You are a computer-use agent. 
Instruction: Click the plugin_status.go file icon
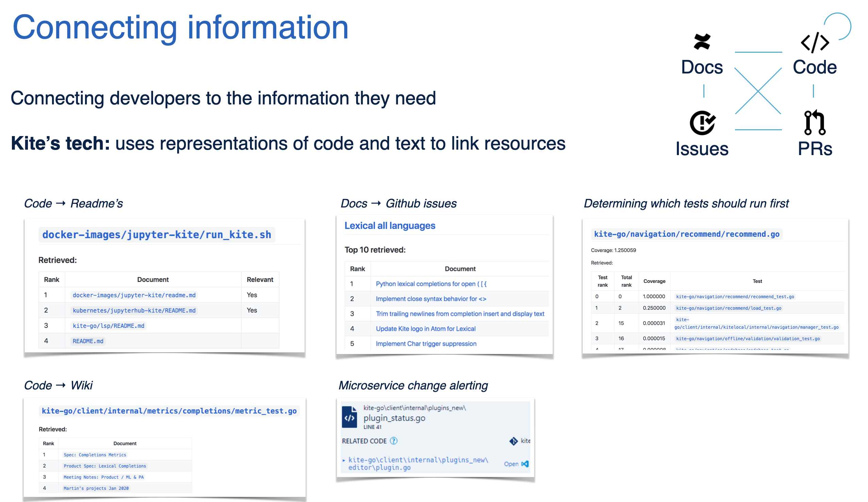coord(349,417)
